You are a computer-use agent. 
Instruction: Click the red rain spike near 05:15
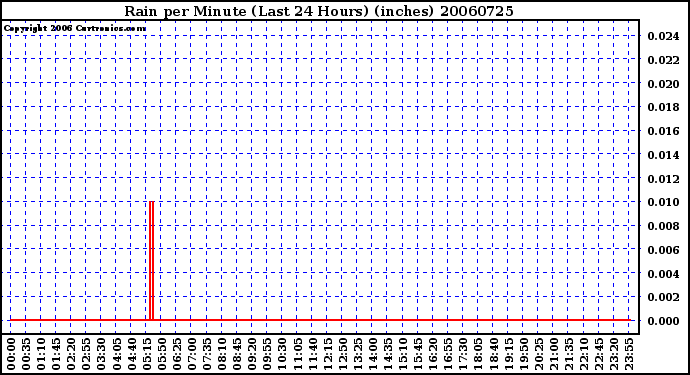[x=151, y=261]
